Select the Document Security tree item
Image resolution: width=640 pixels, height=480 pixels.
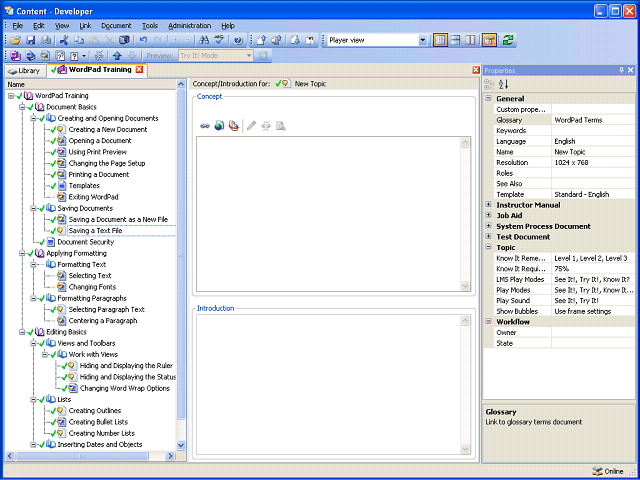(x=86, y=242)
